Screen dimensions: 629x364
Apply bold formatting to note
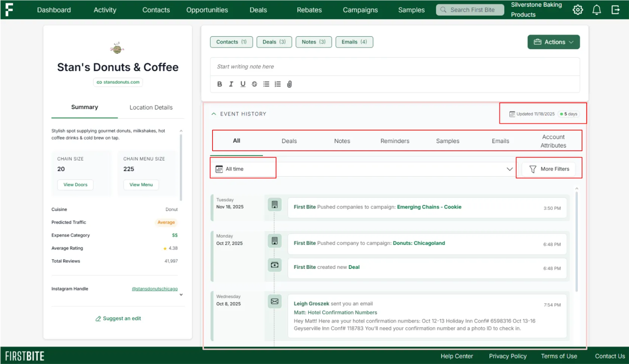[x=220, y=84]
